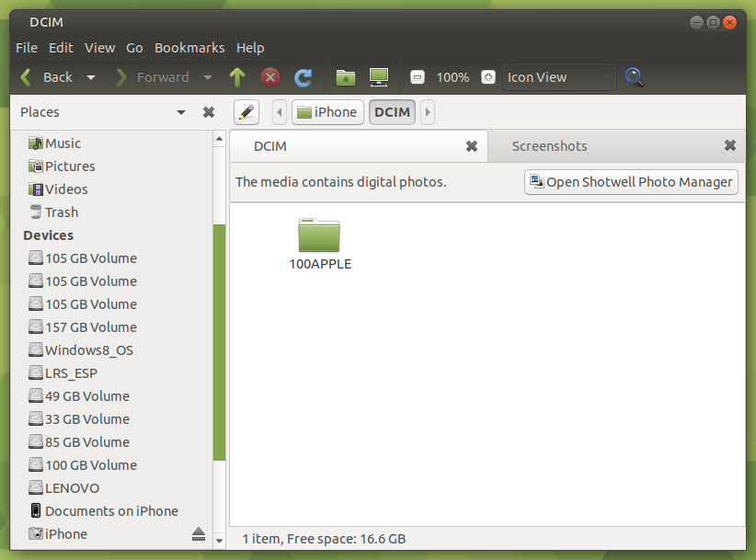Click sidebar scrollbar up arrow

220,139
